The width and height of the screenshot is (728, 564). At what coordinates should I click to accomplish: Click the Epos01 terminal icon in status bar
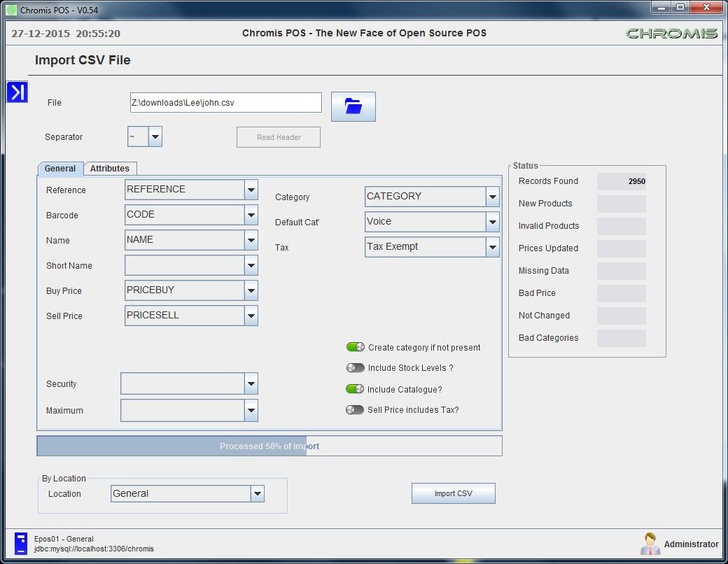21,543
